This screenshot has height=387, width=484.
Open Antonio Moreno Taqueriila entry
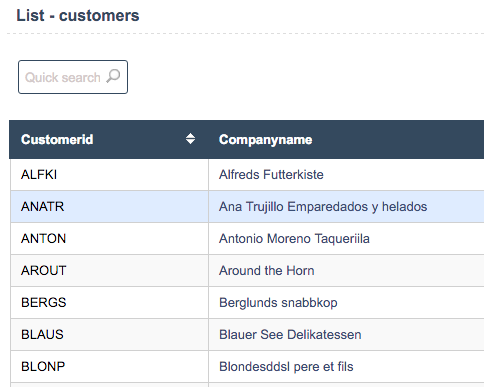(294, 239)
